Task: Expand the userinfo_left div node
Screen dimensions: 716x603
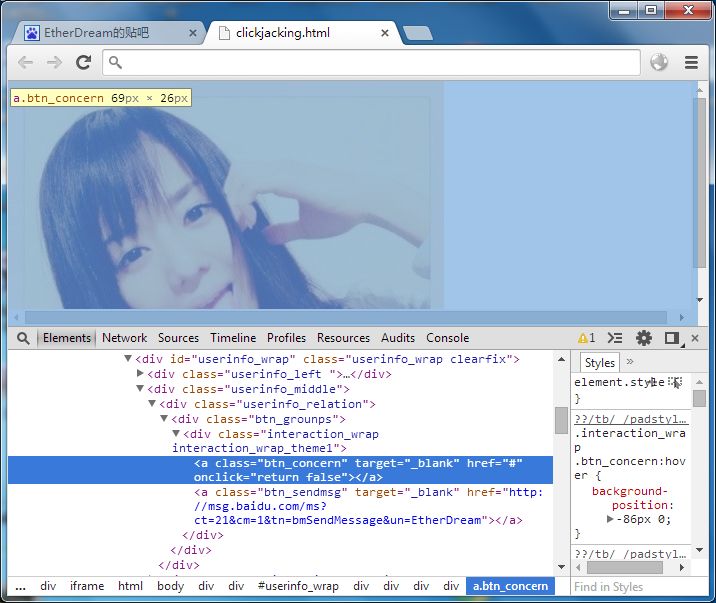Action: [x=141, y=373]
